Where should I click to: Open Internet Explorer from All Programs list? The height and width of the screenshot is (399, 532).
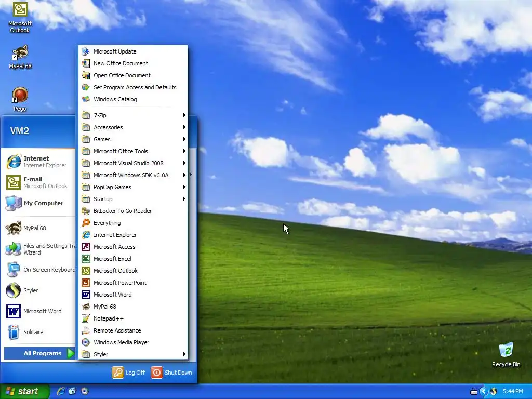[132, 235]
